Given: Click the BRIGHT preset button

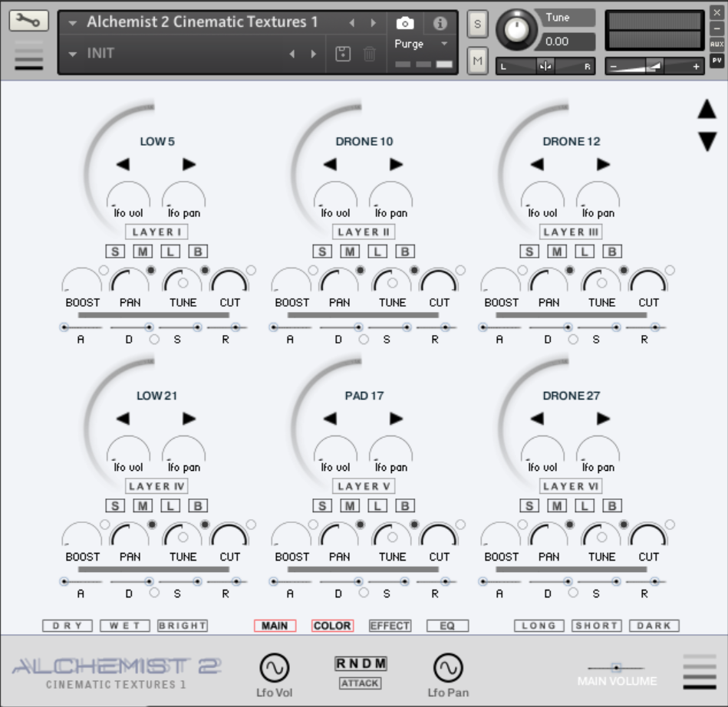Looking at the screenshot, I should 183,626.
